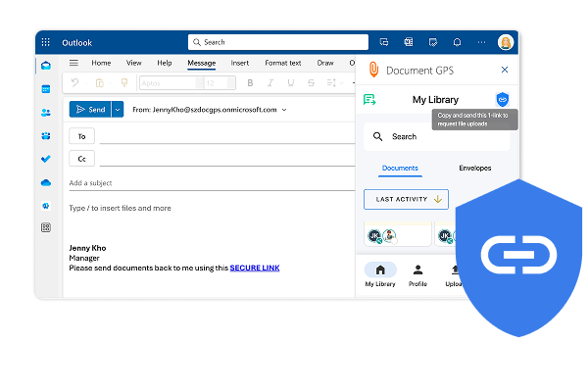The height and width of the screenshot is (392, 588).
Task: Switch to the View ribbon tab
Action: 134,63
